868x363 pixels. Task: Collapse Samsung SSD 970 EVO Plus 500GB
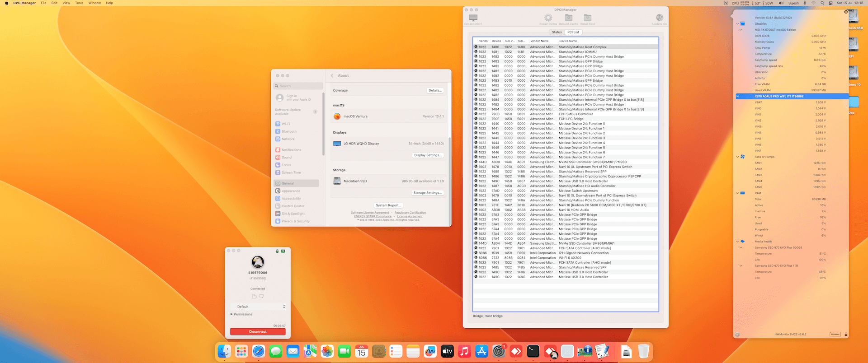click(741, 248)
